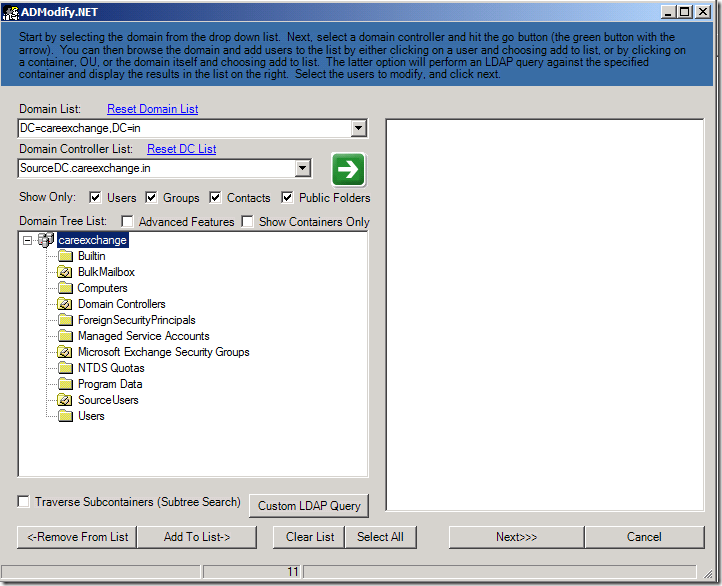722x586 pixels.
Task: Select Builtin in the domain tree
Action: click(x=92, y=256)
